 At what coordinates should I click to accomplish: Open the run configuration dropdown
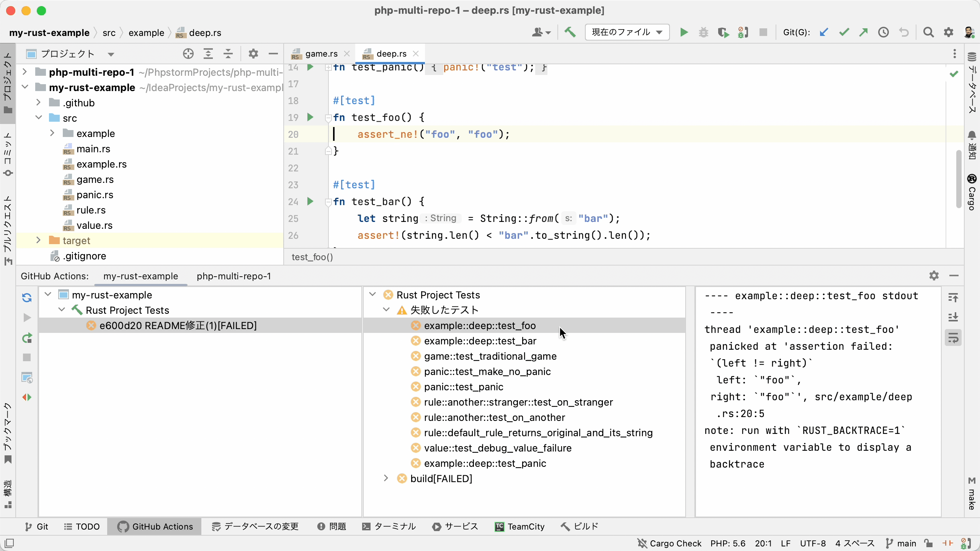pyautogui.click(x=627, y=33)
